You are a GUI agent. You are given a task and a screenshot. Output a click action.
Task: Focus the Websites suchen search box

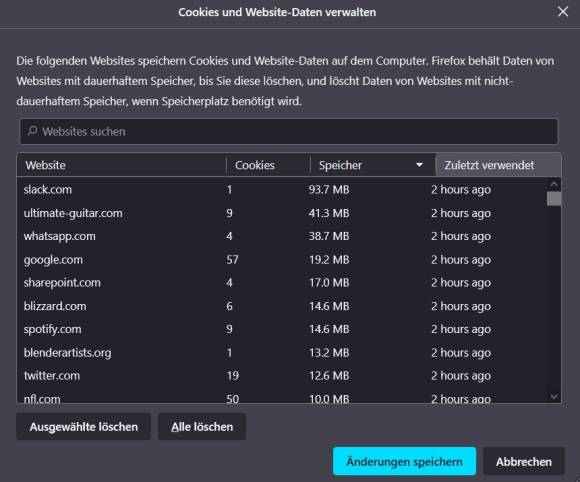[x=289, y=131]
